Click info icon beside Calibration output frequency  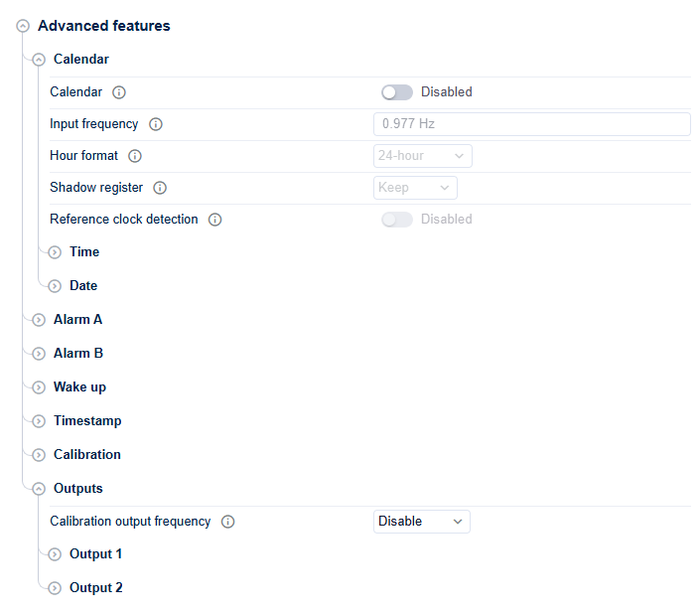[228, 522]
